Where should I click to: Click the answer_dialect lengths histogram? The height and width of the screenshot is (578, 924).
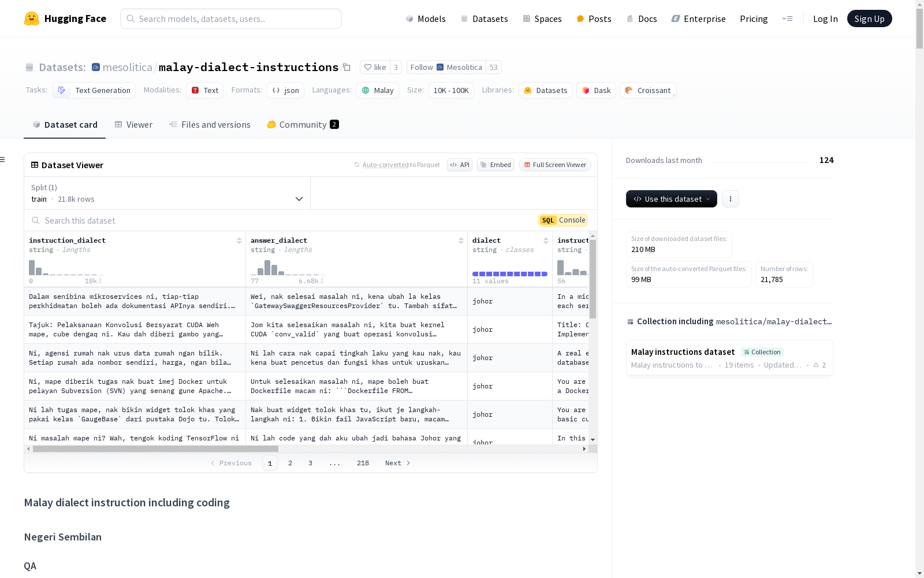pyautogui.click(x=288, y=268)
